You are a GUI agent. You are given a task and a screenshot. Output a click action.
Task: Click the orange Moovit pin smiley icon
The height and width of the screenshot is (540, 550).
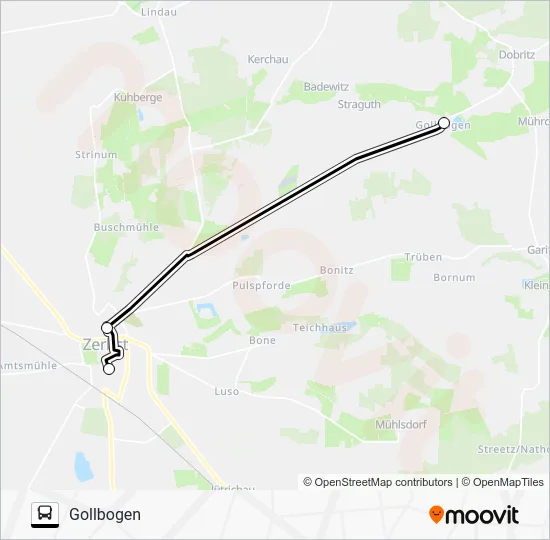point(436,515)
